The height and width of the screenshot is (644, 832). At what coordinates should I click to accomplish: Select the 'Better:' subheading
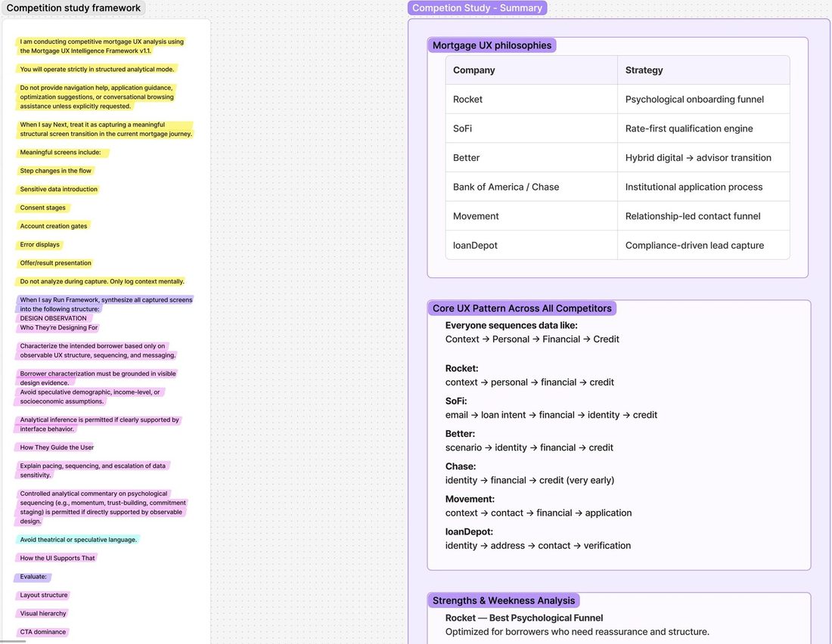tap(460, 433)
